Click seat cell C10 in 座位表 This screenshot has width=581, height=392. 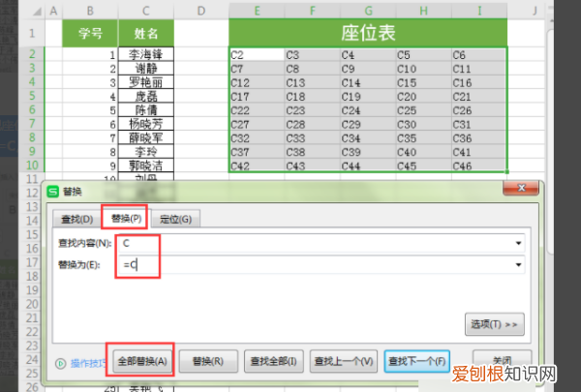click(x=424, y=69)
